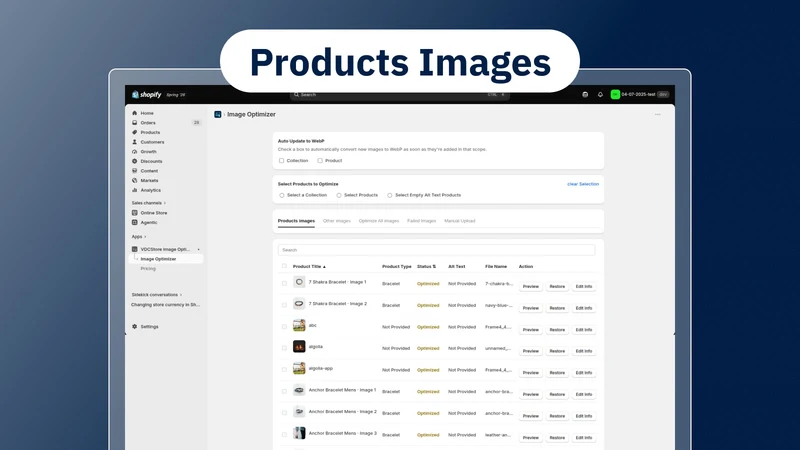Click the Image Optimizer app icon in breadcrumb
The width and height of the screenshot is (800, 450).
(x=218, y=114)
